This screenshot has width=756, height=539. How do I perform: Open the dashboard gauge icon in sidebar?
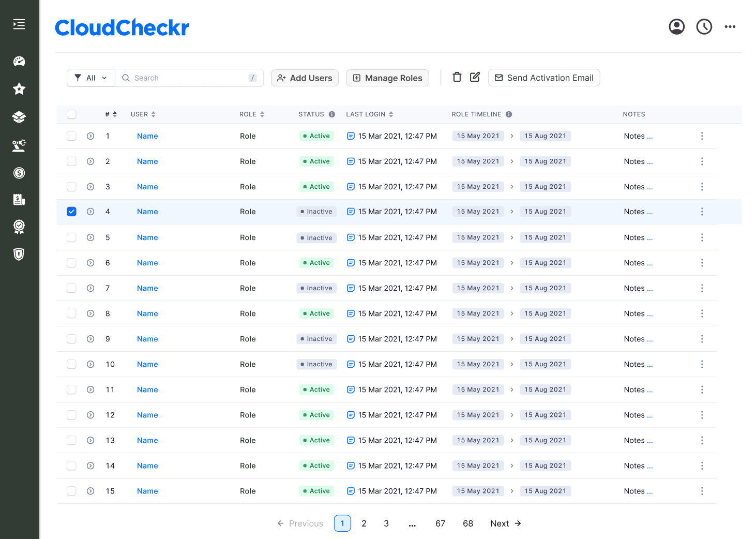(x=19, y=62)
